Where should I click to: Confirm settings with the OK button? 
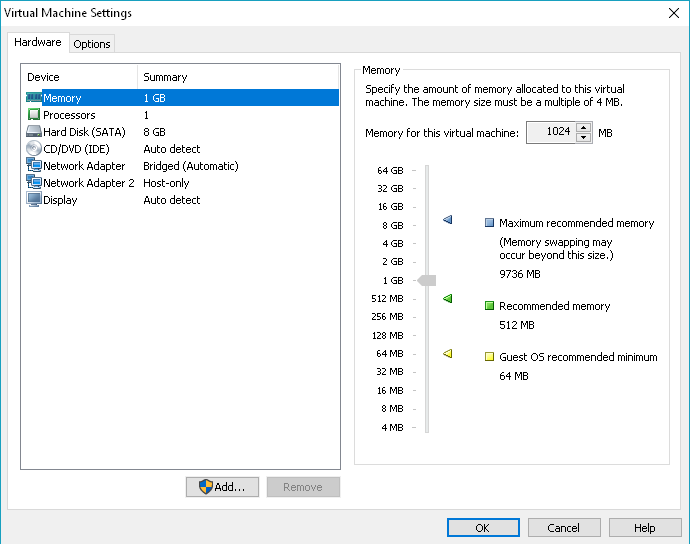(483, 528)
